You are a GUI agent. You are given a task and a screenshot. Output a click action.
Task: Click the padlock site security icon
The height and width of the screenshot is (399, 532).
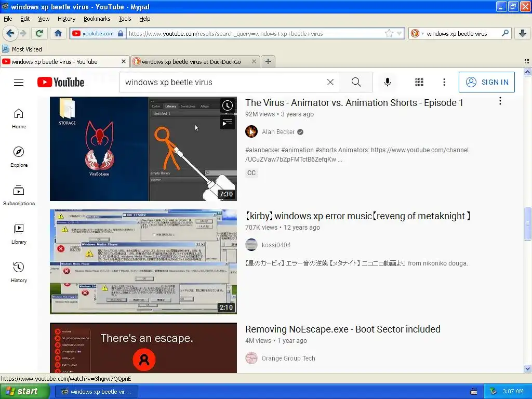121,33
